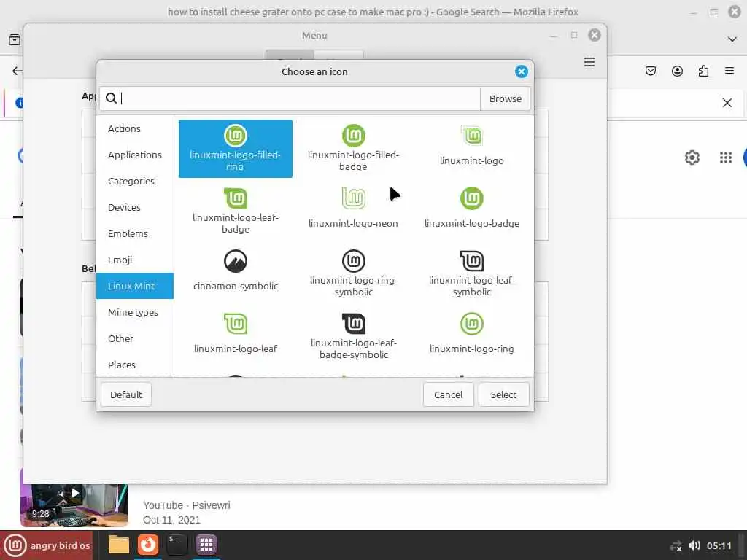Open the Mime types icon category
747x560 pixels.
pyautogui.click(x=135, y=312)
